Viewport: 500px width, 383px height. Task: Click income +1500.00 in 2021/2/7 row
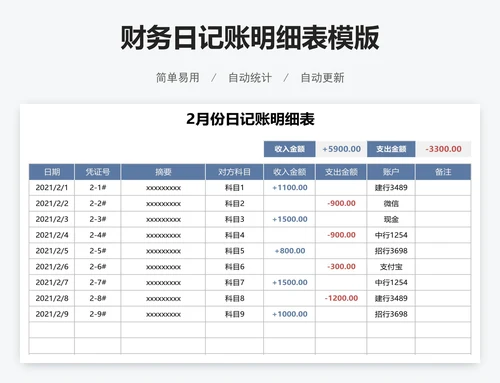click(x=290, y=282)
